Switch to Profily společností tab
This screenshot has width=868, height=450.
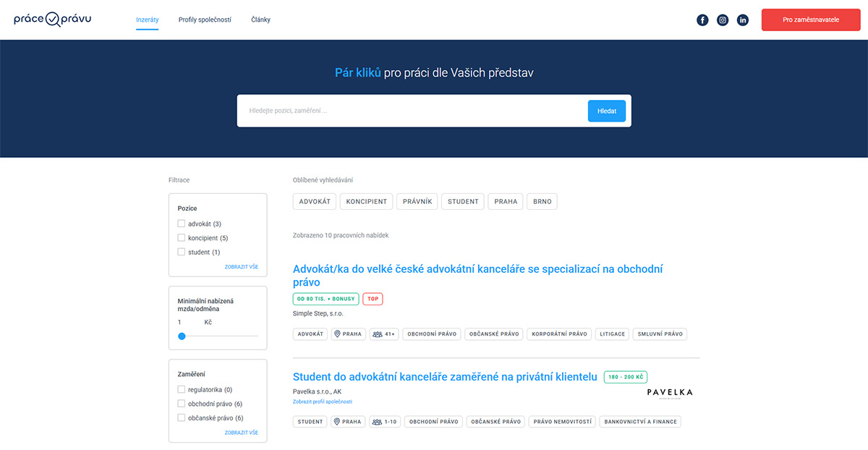(205, 20)
